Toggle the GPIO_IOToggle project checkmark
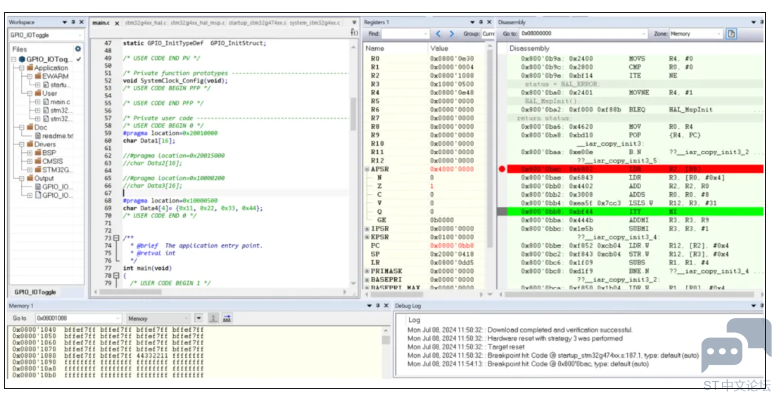The height and width of the screenshot is (401, 780). (79, 59)
